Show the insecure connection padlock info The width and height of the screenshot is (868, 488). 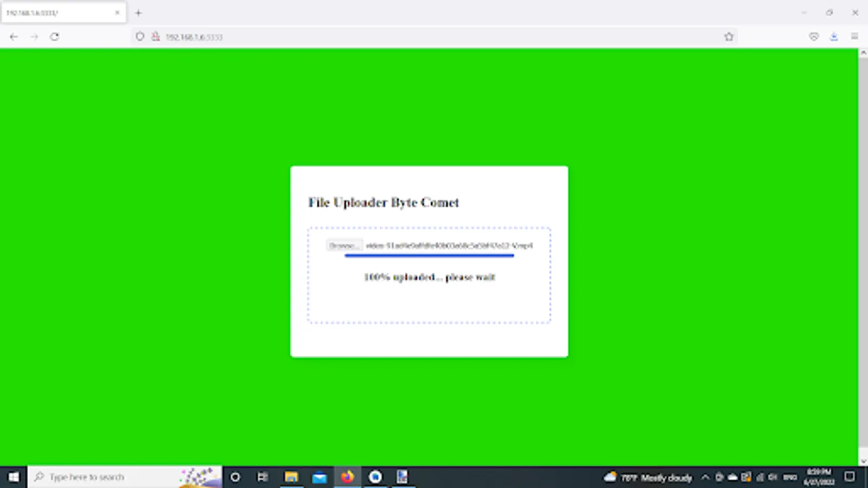click(156, 37)
